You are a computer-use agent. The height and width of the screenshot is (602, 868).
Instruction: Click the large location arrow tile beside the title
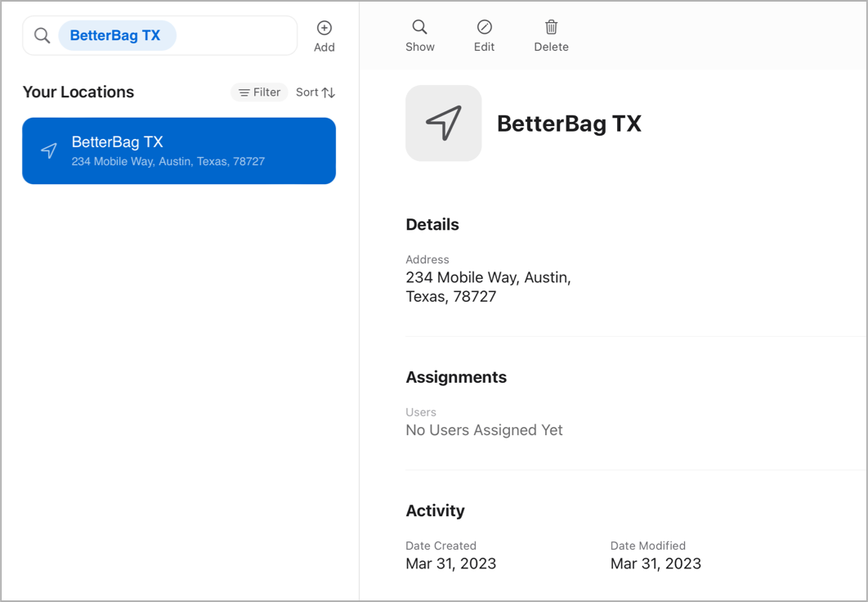443,124
